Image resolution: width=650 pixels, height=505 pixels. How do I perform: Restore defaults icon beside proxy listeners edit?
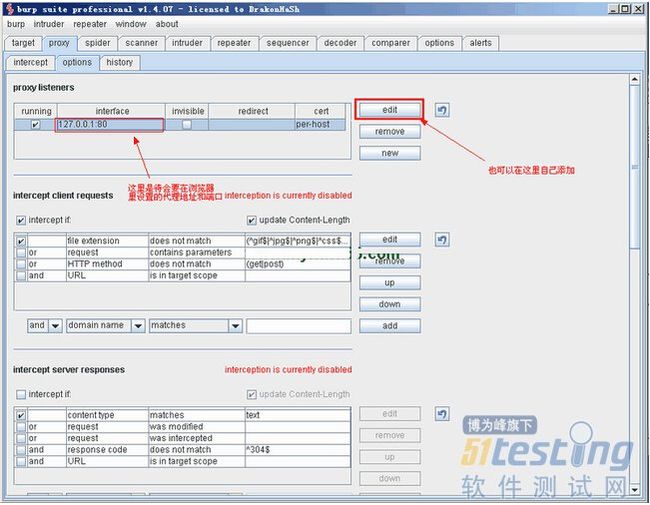pos(442,110)
